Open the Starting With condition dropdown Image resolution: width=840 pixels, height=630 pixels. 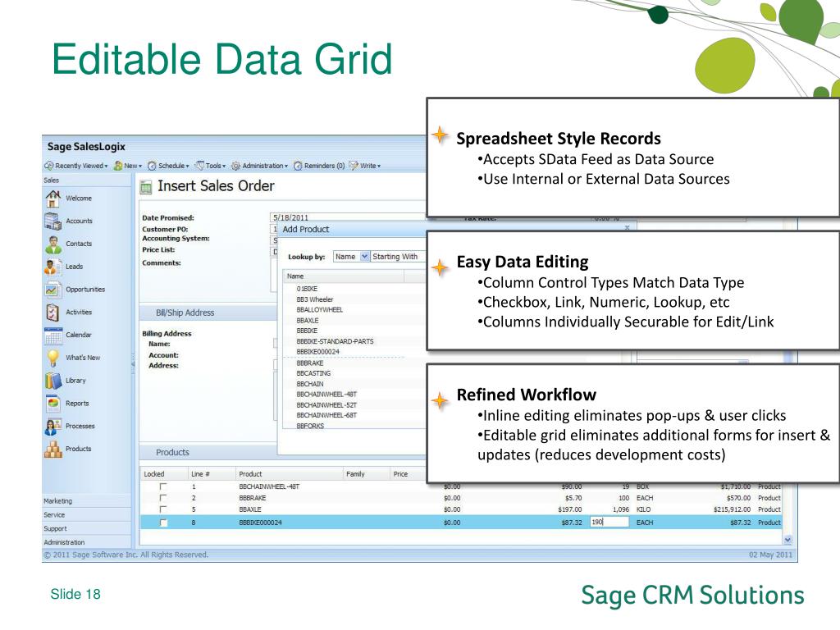[399, 257]
